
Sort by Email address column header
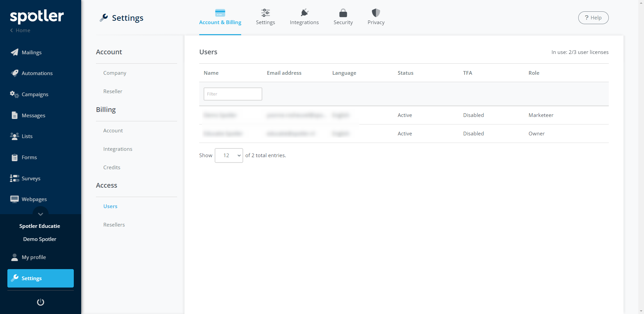coord(284,73)
